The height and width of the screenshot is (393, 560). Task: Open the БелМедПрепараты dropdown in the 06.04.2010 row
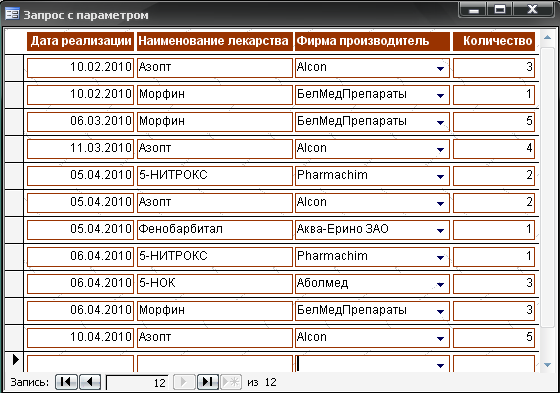click(440, 311)
